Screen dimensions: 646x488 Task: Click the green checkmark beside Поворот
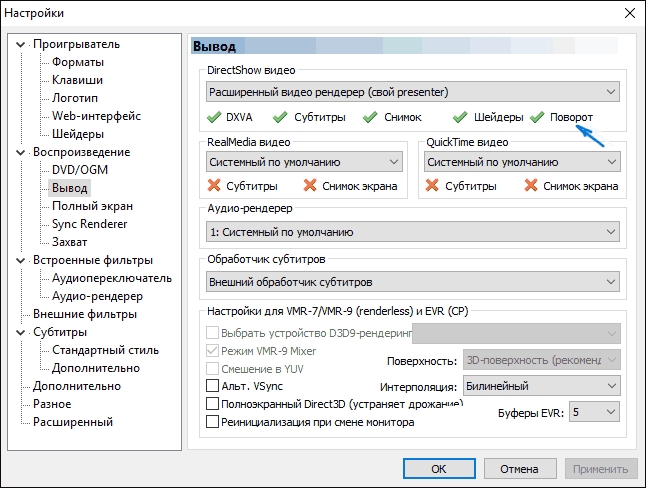click(537, 118)
